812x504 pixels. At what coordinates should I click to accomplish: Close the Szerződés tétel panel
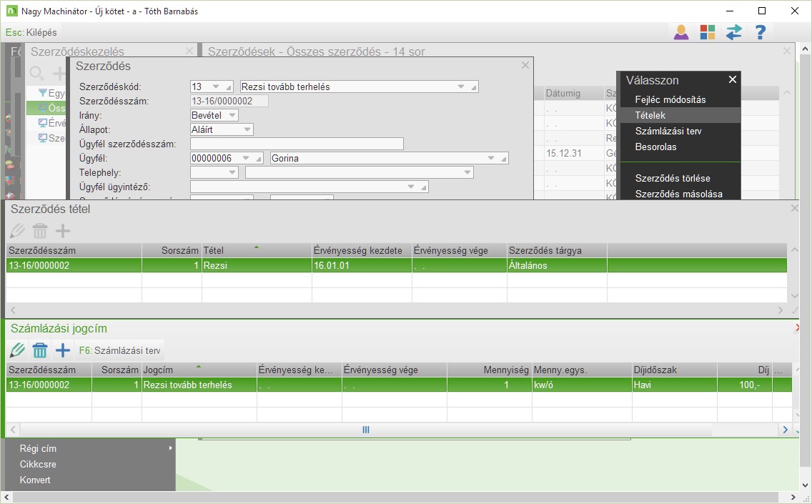pyautogui.click(x=795, y=208)
